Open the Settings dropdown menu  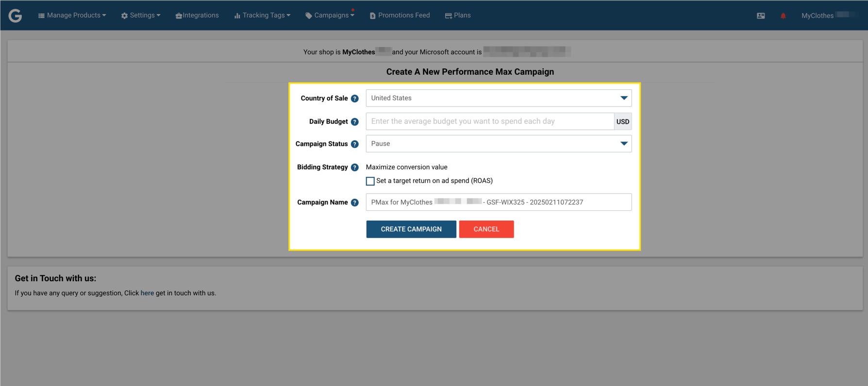click(x=141, y=16)
